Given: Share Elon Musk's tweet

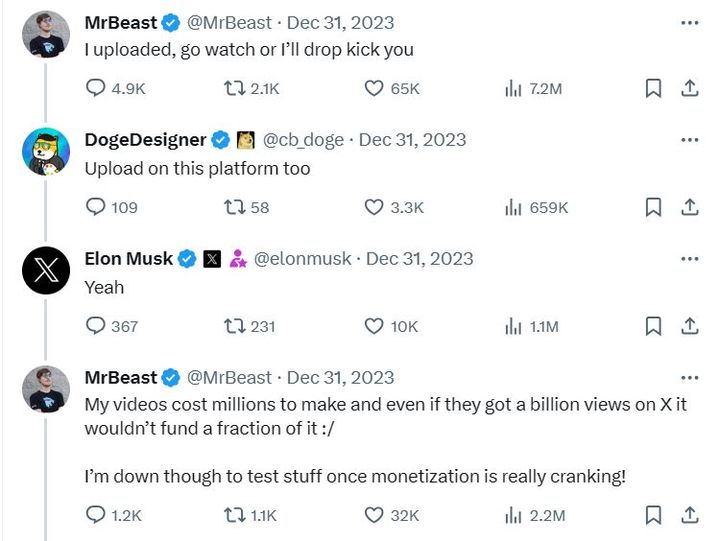Looking at the screenshot, I should 689,326.
